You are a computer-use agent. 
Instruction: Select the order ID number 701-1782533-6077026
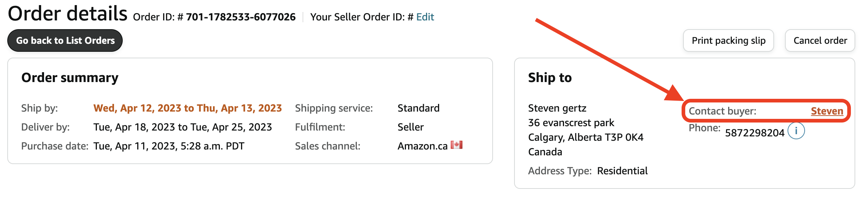point(241,17)
